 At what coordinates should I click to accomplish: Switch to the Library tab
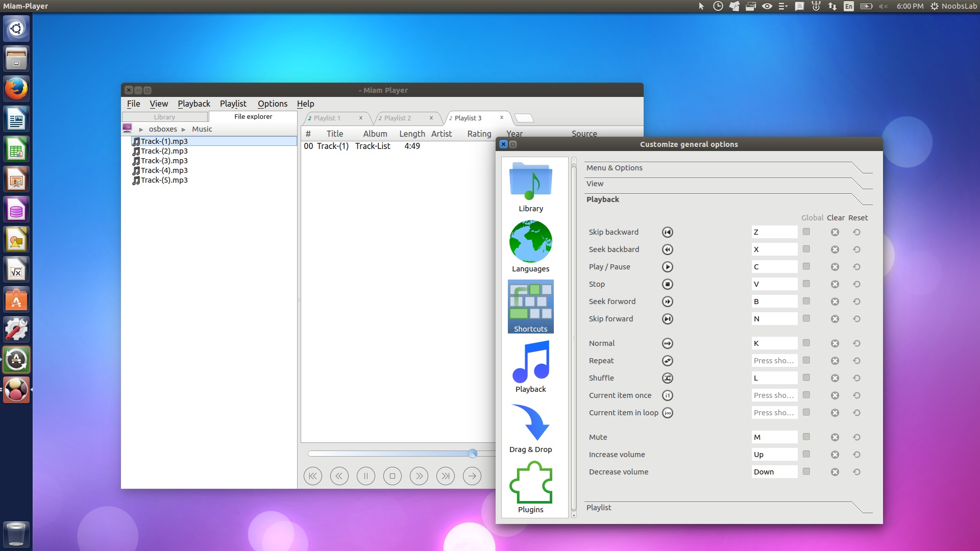point(164,117)
